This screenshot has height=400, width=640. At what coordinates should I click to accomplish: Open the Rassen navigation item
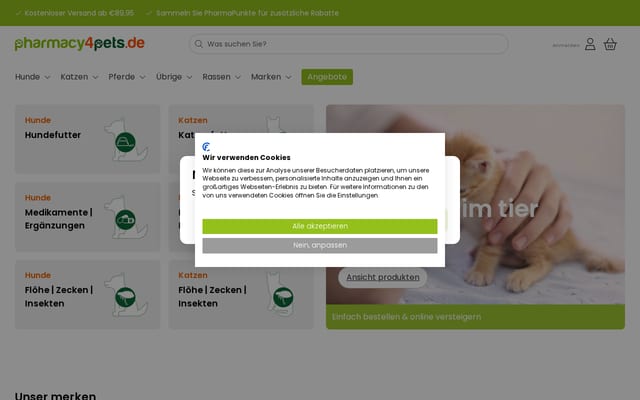pyautogui.click(x=216, y=77)
